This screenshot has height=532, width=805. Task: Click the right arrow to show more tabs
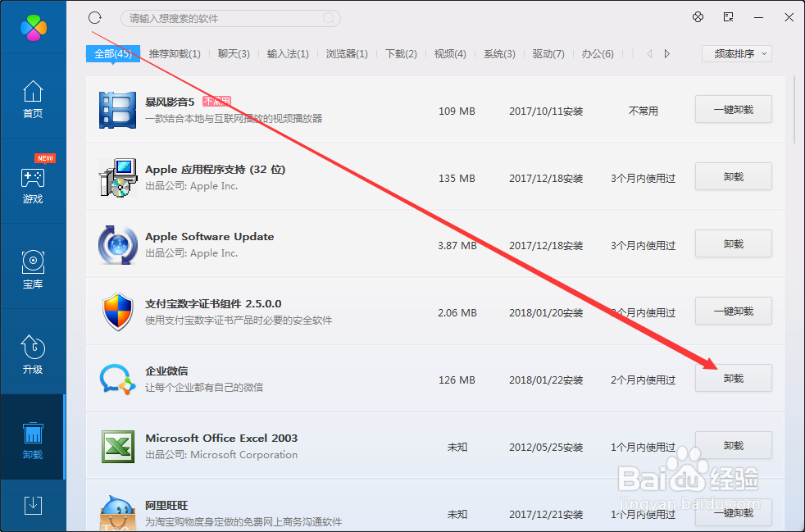coord(666,53)
